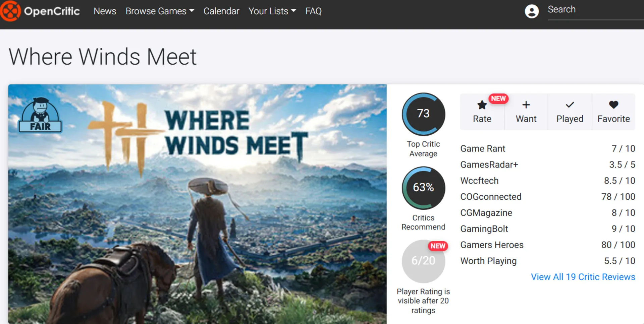Click the checkmark icon above Played
This screenshot has height=324, width=644.
[x=569, y=105]
